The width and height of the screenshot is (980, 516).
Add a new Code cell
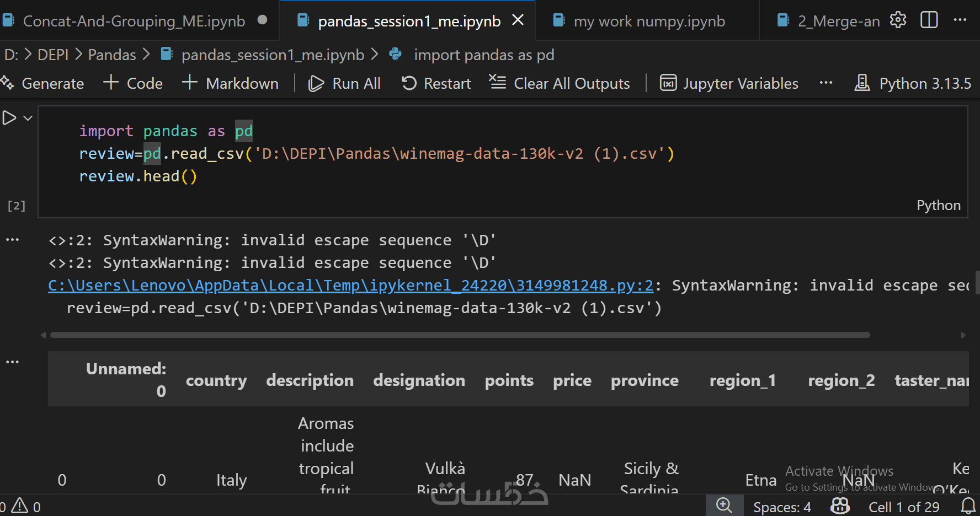133,84
